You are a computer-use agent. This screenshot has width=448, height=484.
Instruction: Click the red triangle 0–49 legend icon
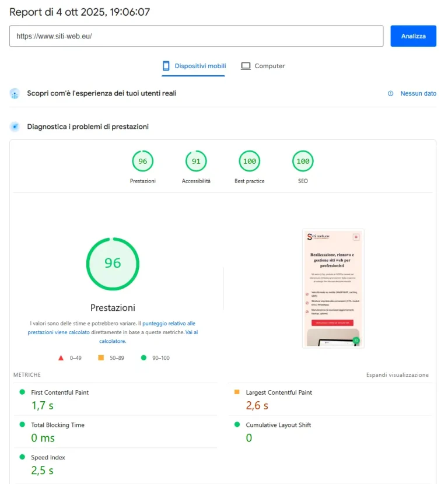[x=61, y=358]
